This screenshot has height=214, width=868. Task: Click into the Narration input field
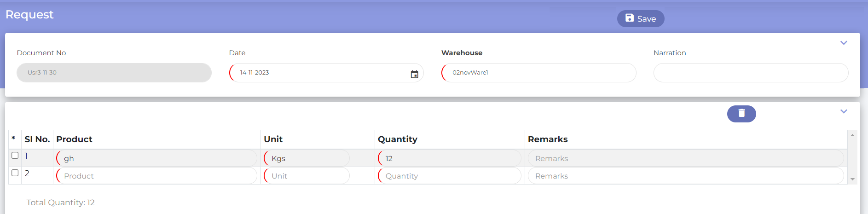coord(750,73)
